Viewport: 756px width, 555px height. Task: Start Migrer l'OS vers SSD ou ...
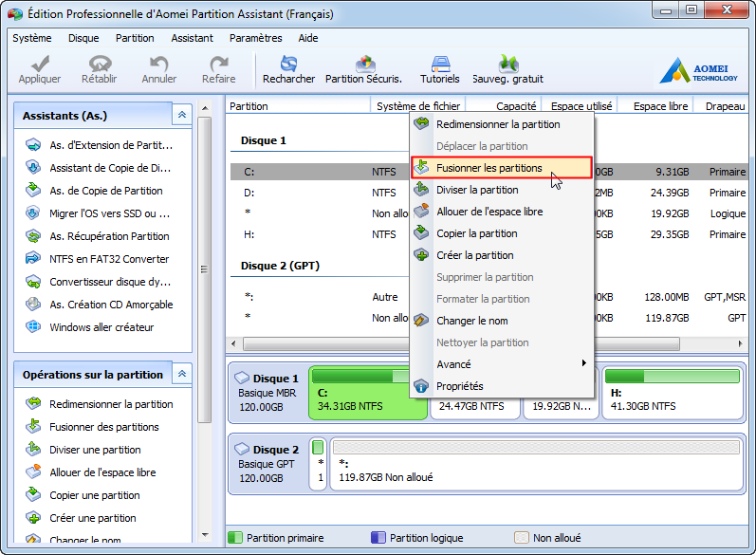tap(98, 213)
